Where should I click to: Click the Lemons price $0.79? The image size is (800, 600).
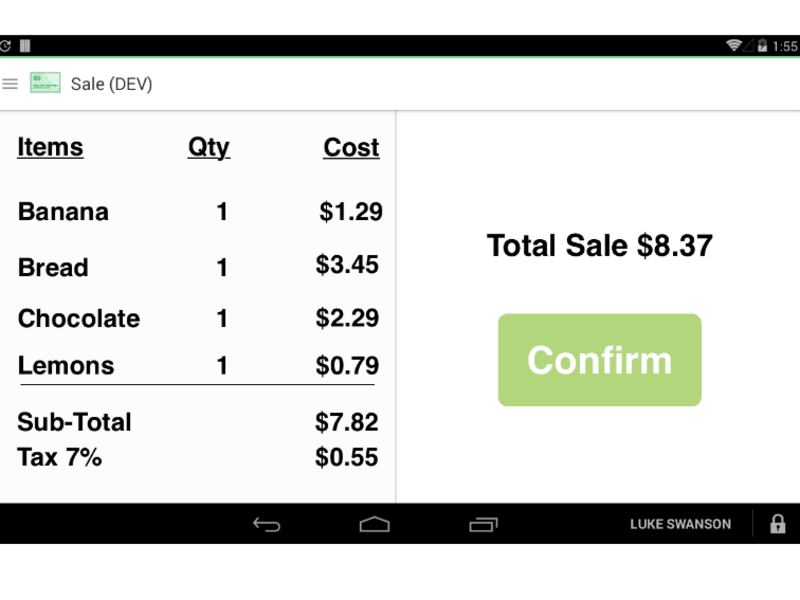pyautogui.click(x=347, y=365)
